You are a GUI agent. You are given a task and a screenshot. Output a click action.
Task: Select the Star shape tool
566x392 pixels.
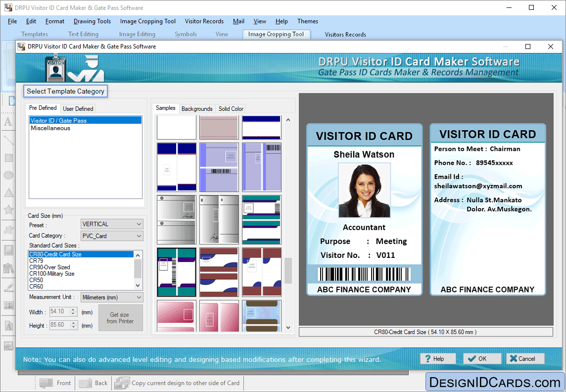[x=8, y=210]
